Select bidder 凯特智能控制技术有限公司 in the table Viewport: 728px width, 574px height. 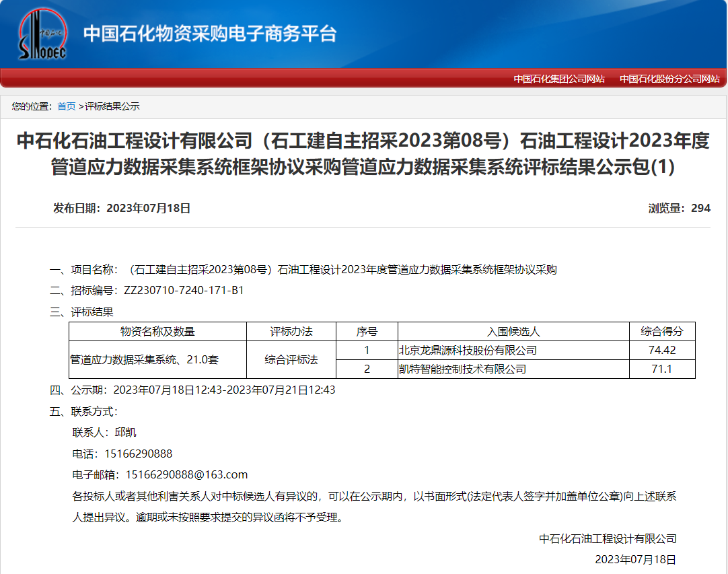coord(462,369)
